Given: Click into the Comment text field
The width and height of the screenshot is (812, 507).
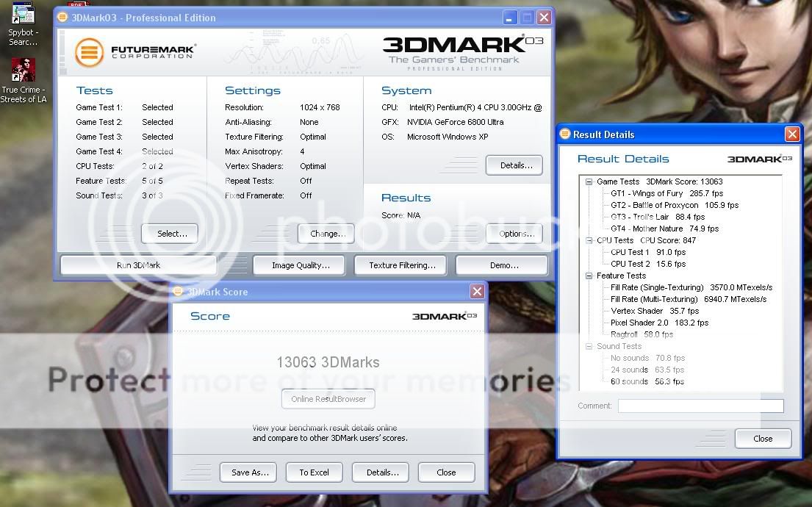Looking at the screenshot, I should [700, 406].
